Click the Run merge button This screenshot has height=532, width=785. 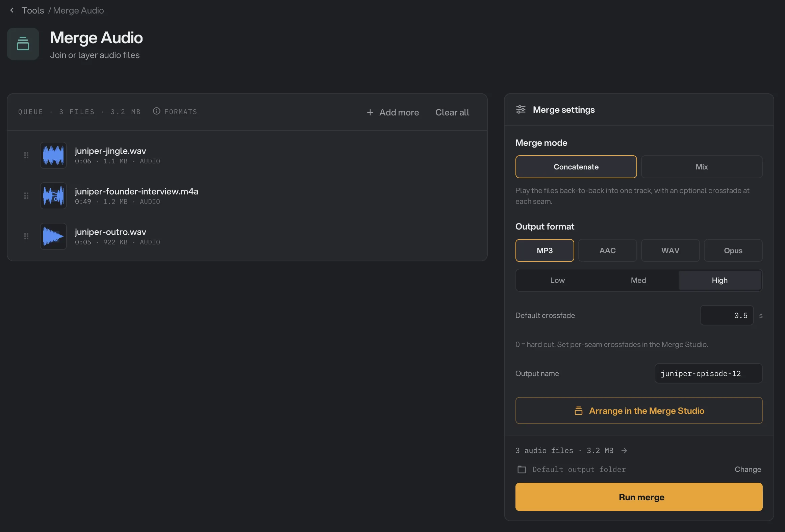point(639,497)
